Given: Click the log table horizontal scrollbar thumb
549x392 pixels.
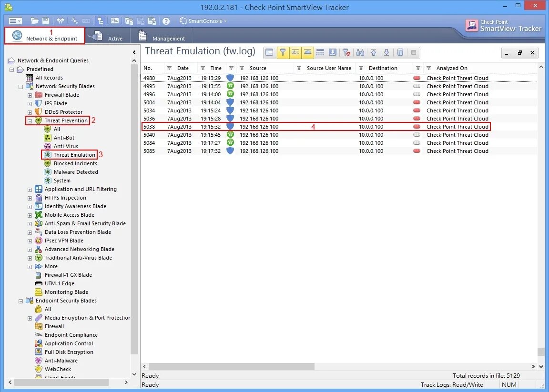Looking at the screenshot, I should (232, 366).
